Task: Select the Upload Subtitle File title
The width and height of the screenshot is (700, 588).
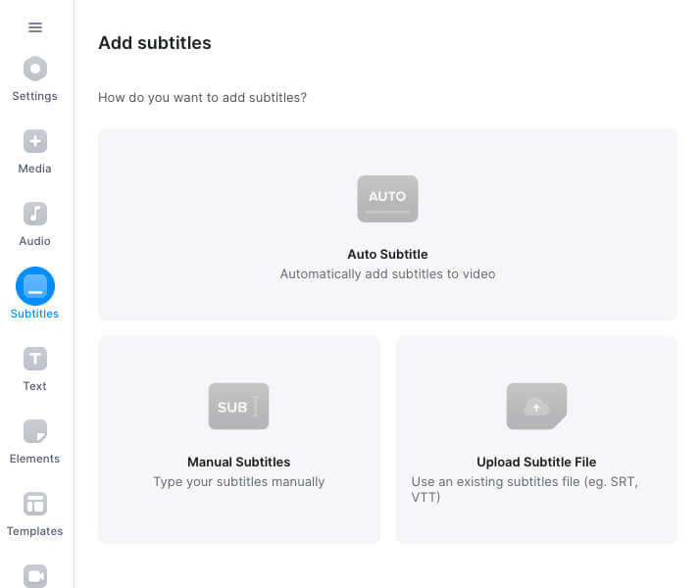Action: coord(536,463)
